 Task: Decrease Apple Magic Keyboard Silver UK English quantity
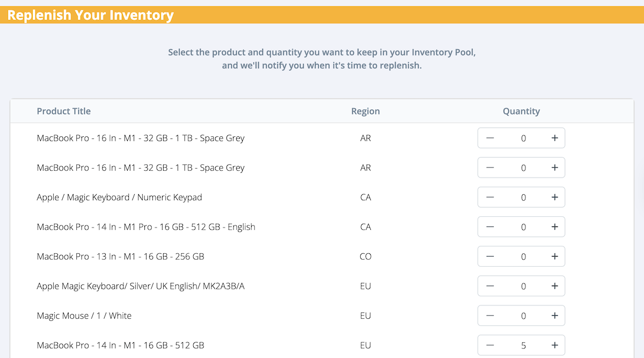tap(489, 286)
